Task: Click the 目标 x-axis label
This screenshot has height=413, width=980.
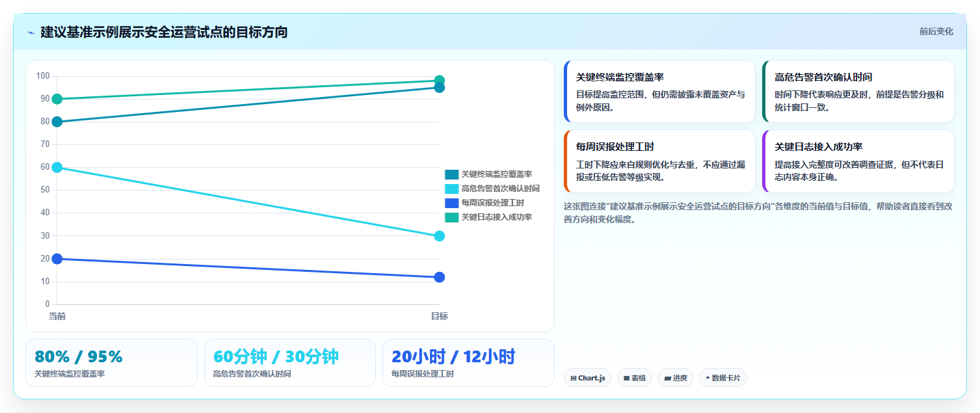Action: click(x=440, y=316)
